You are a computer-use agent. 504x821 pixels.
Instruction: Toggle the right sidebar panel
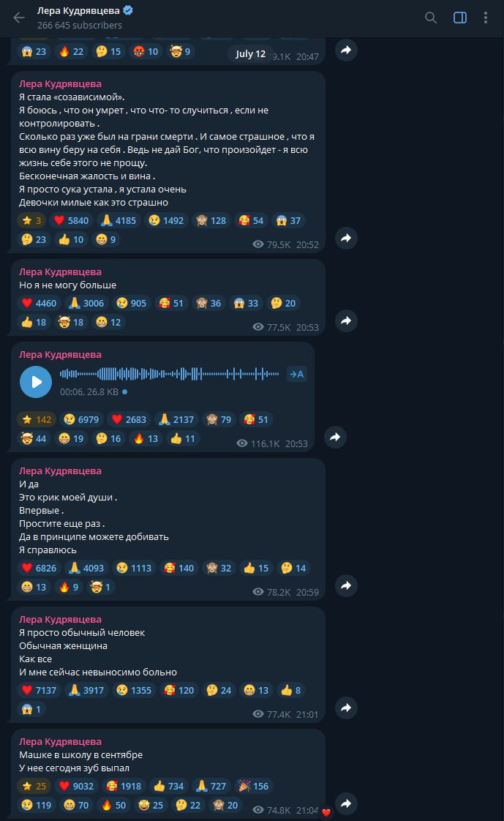pos(460,18)
